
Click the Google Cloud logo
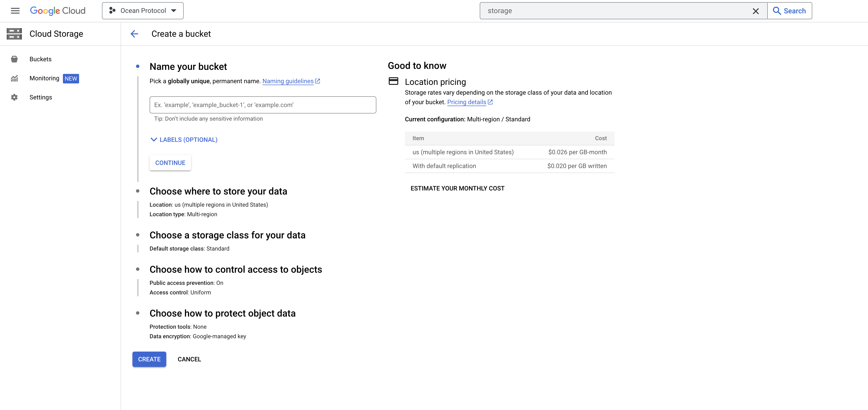[x=58, y=11]
